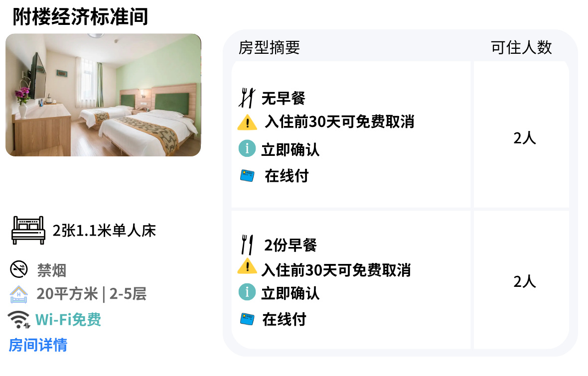Click the 附楼经济标准间 room title

(x=80, y=17)
